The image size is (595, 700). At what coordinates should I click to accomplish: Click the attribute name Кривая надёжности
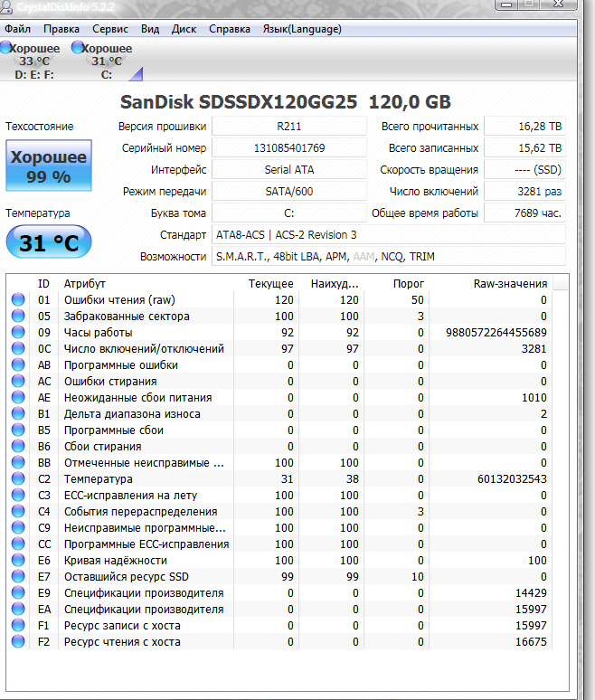(116, 560)
